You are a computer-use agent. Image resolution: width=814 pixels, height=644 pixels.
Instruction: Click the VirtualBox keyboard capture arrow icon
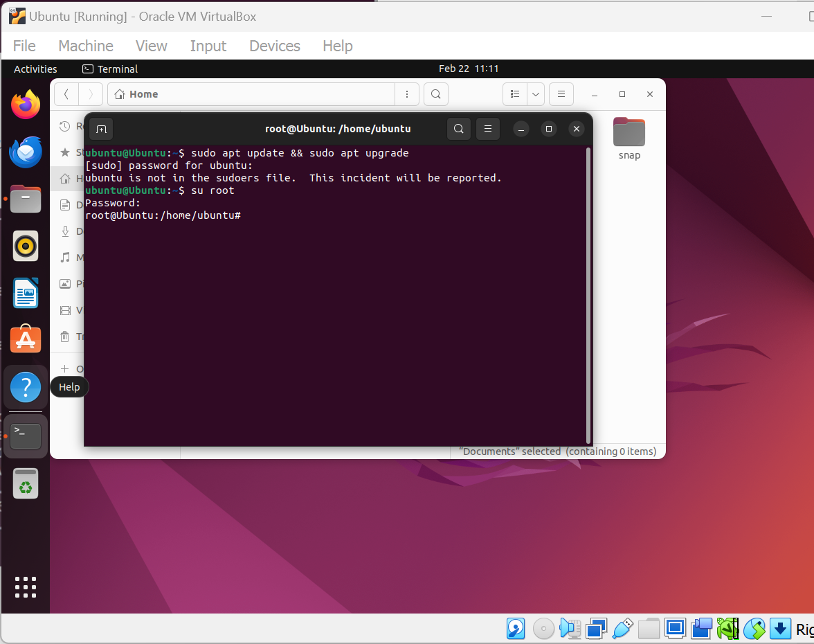(x=780, y=629)
